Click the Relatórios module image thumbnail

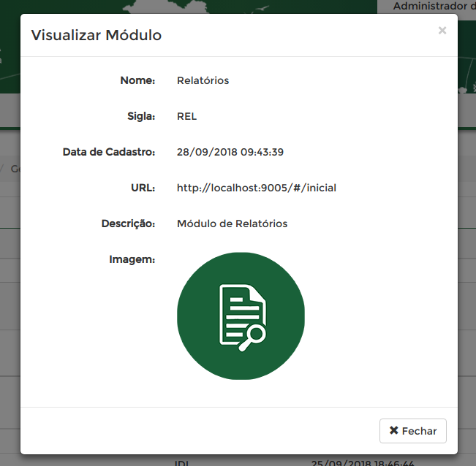click(241, 316)
